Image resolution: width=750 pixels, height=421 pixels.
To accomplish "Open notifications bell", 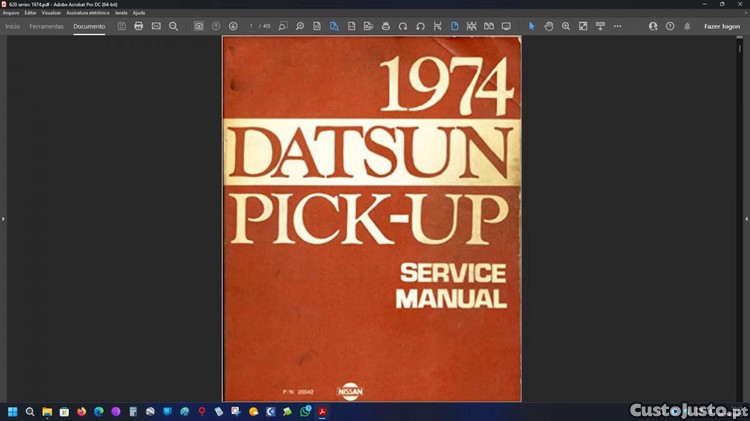I will (687, 26).
